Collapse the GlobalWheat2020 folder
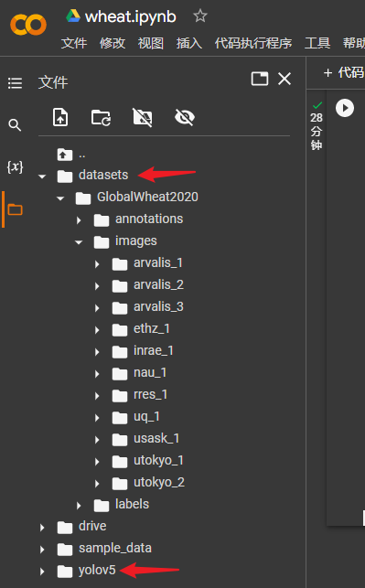Viewport: 365px width, 588px height. 60,198
